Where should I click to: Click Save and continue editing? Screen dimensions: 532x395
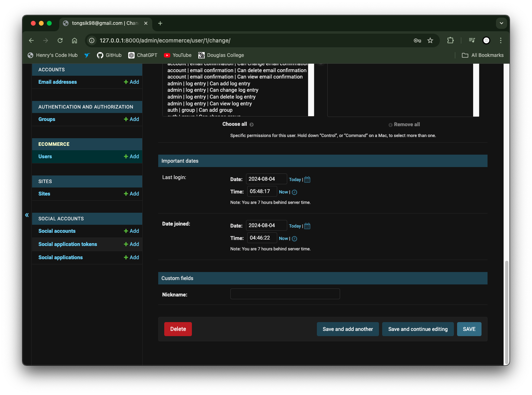click(418, 329)
